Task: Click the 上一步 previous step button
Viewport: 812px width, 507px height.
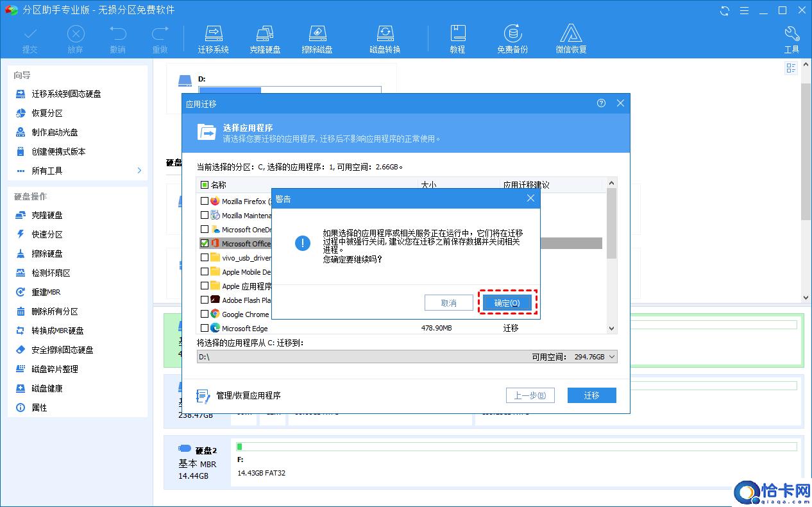Action: coord(530,395)
